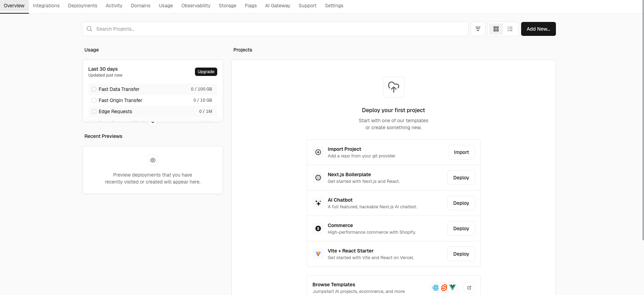Focus the Search Projects field
The width and height of the screenshot is (644, 295).
[x=275, y=29]
